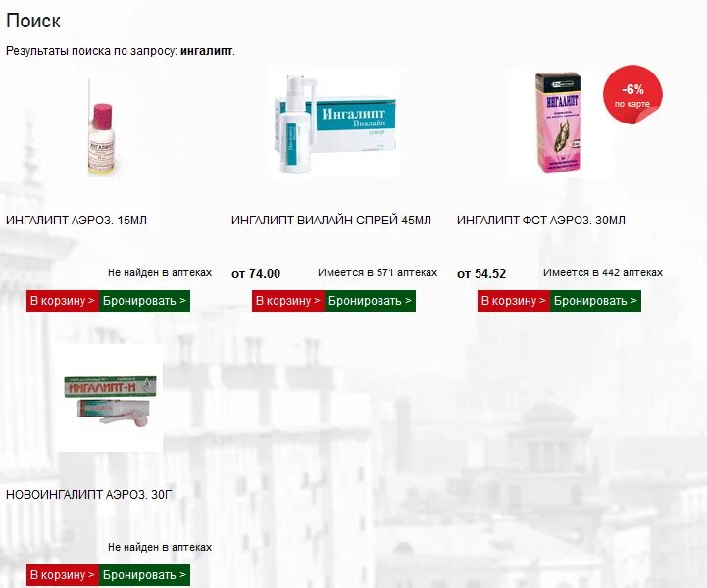707x588 pixels.
Task: Open the pink Ингалипт ФСТ box image
Action: pyautogui.click(x=558, y=123)
